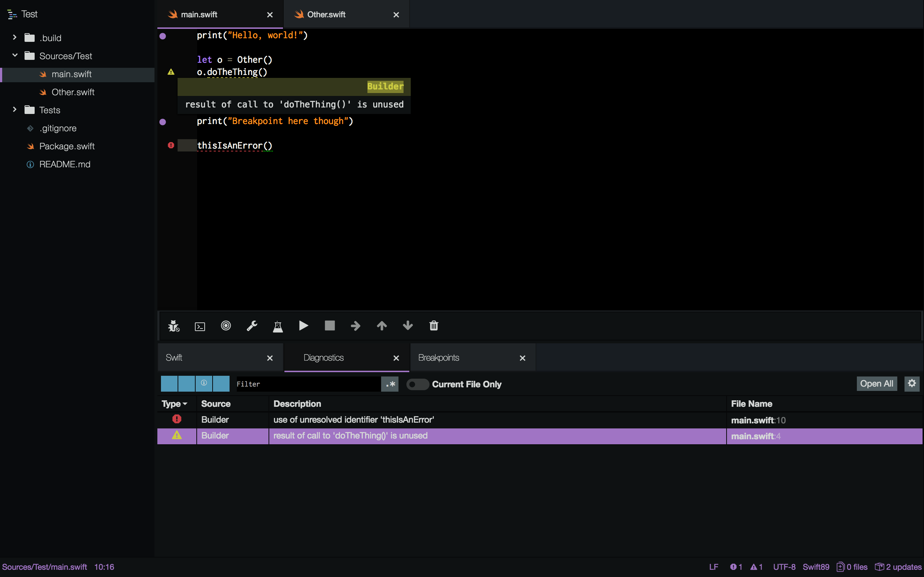The width and height of the screenshot is (924, 577).
Task: Click the step down arrow icon
Action: coord(408,326)
